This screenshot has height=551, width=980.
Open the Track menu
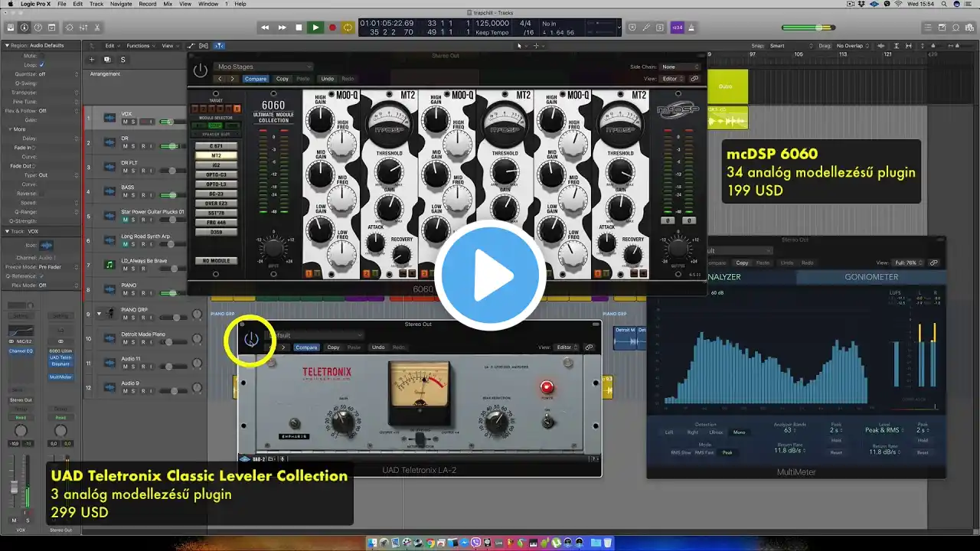click(x=96, y=4)
